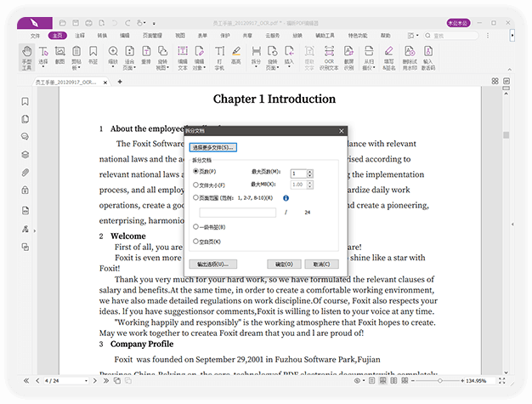Screen dimensions: 532x404
Task: Open the 文件 (File) menu
Action: click(35, 36)
